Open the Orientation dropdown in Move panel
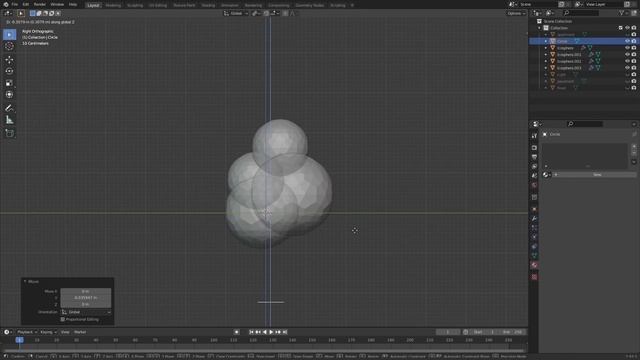The height and width of the screenshot is (360, 640). tap(86, 312)
